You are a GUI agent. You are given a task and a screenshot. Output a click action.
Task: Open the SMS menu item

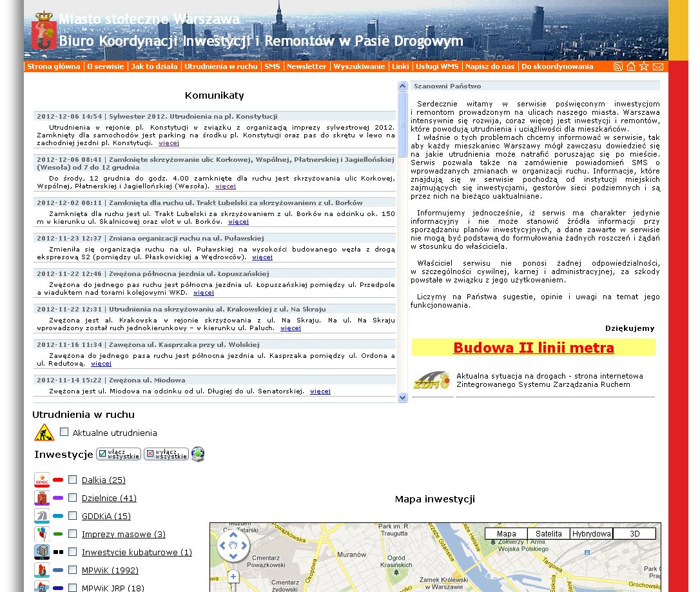[x=272, y=66]
